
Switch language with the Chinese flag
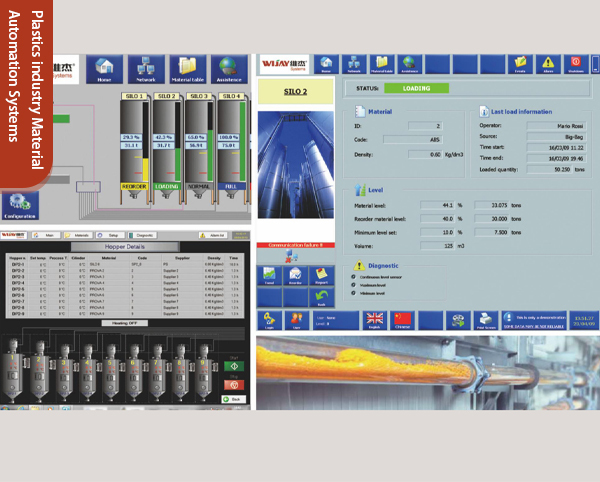(x=402, y=320)
